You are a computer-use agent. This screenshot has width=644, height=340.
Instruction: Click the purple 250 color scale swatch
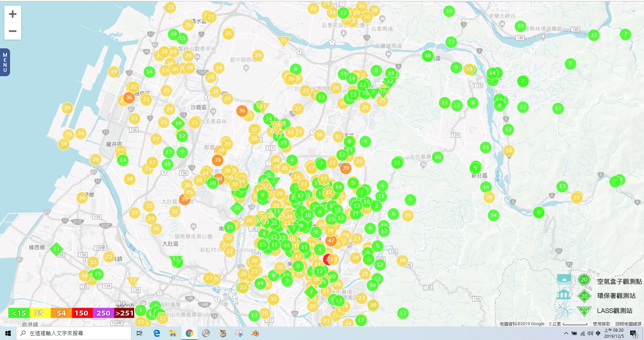(103, 313)
